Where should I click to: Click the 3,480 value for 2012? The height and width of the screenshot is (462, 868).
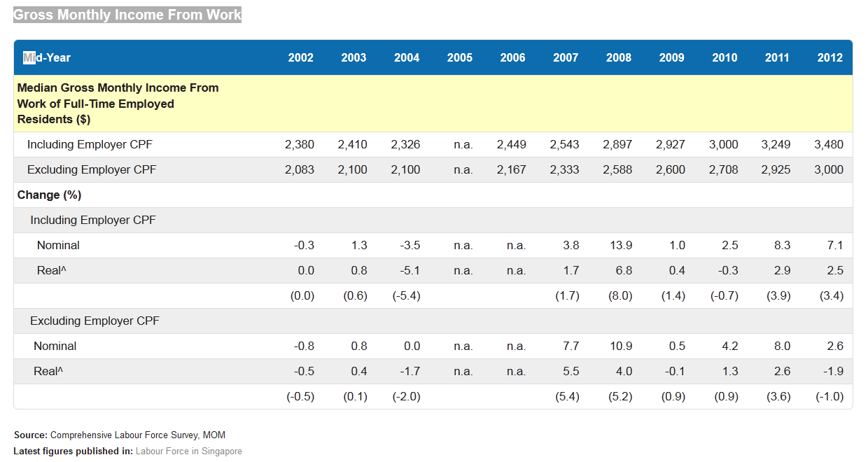point(829,144)
